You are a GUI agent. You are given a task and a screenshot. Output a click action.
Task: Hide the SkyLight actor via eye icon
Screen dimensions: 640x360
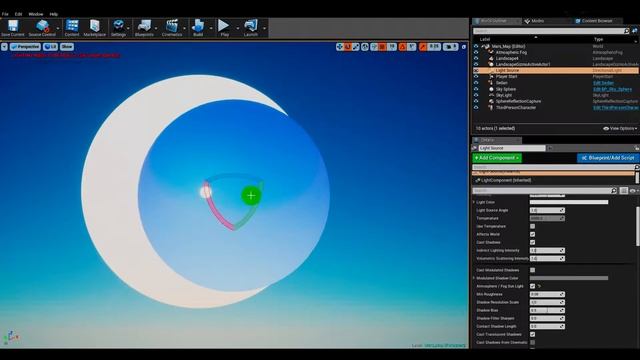coord(476,95)
